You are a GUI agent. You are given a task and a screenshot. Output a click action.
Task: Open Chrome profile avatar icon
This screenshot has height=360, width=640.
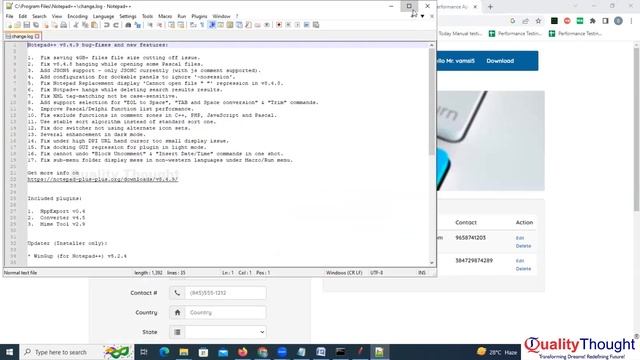[618, 21]
